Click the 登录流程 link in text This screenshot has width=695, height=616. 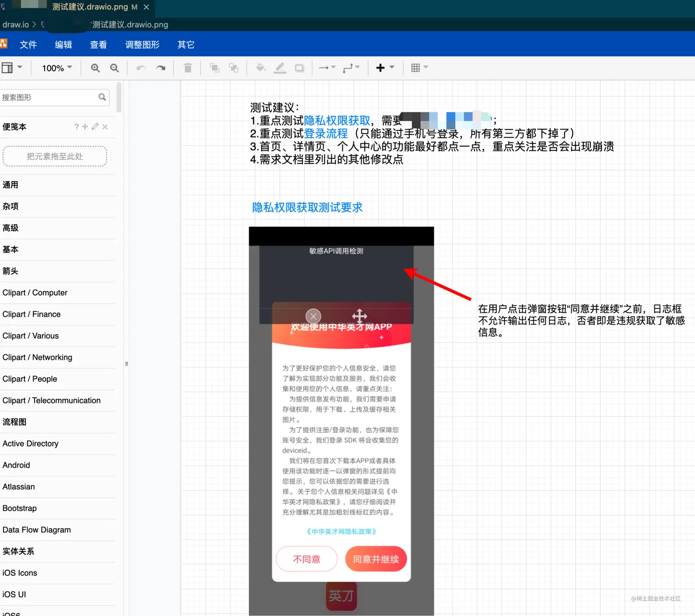click(326, 134)
